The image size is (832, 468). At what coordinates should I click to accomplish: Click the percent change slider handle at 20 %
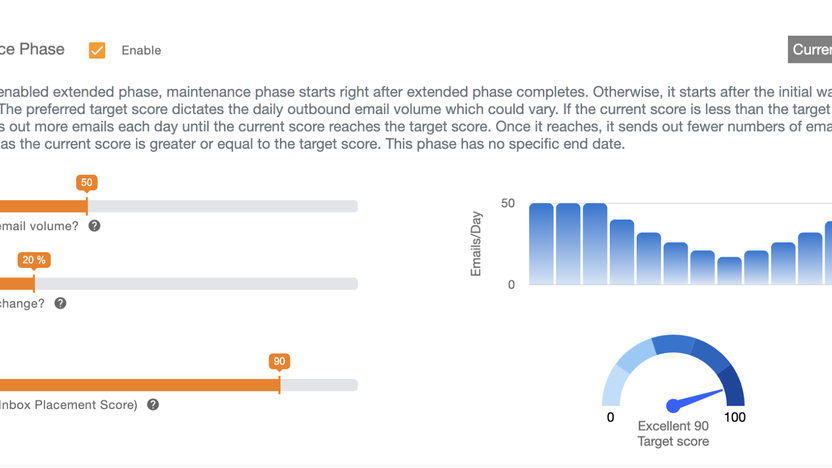point(34,283)
